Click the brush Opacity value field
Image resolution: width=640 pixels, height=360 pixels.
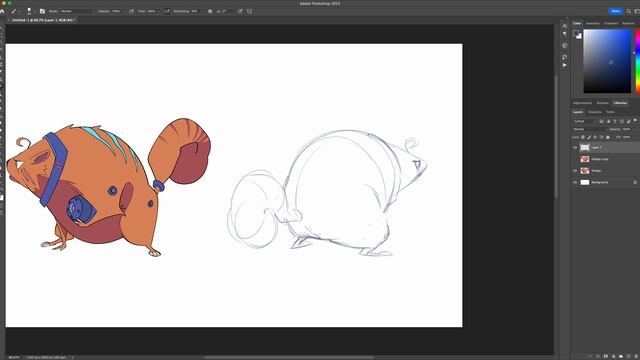[x=117, y=11]
